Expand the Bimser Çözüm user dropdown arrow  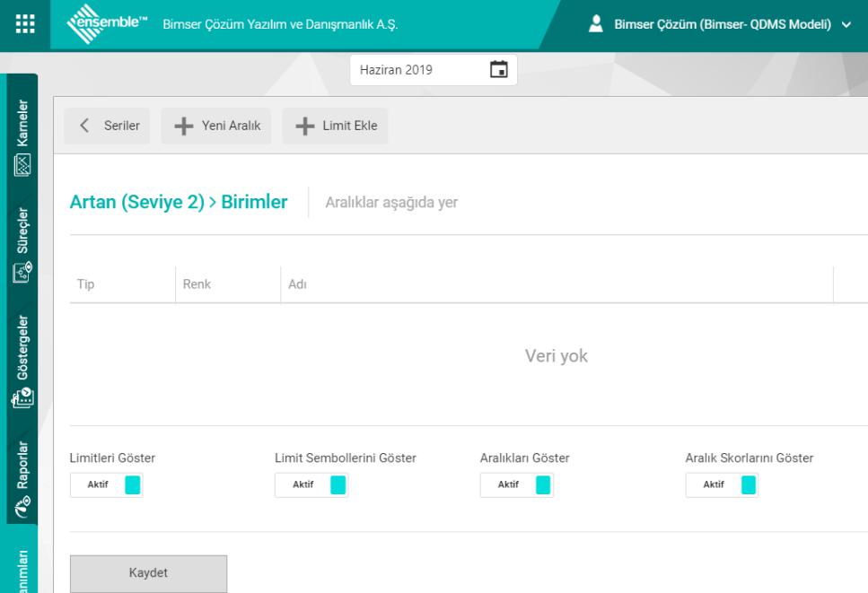pyautogui.click(x=845, y=25)
